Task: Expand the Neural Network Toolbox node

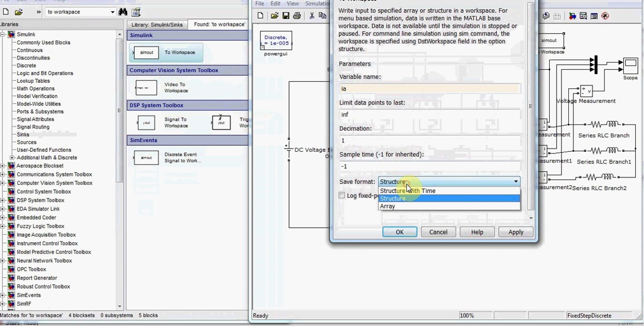Action: 3,260
